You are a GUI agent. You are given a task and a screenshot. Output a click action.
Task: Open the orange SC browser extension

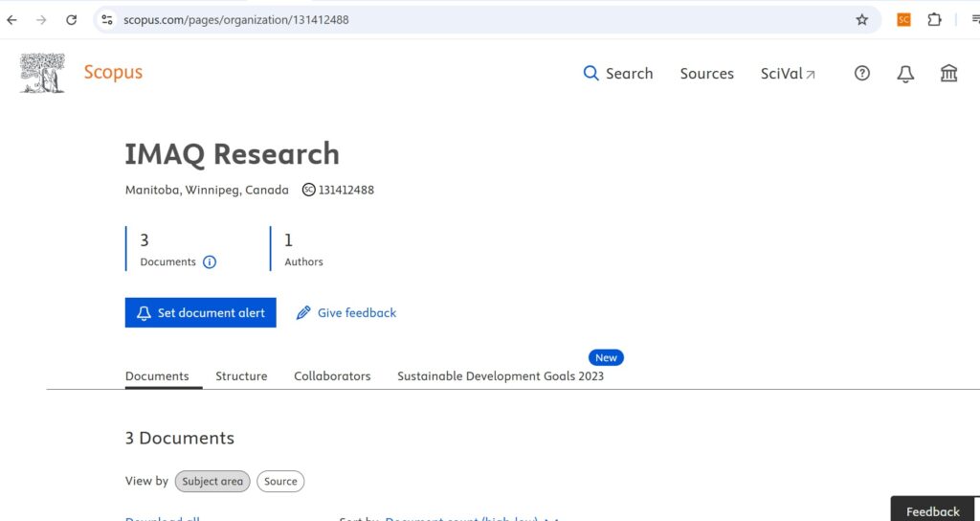pyautogui.click(x=903, y=20)
